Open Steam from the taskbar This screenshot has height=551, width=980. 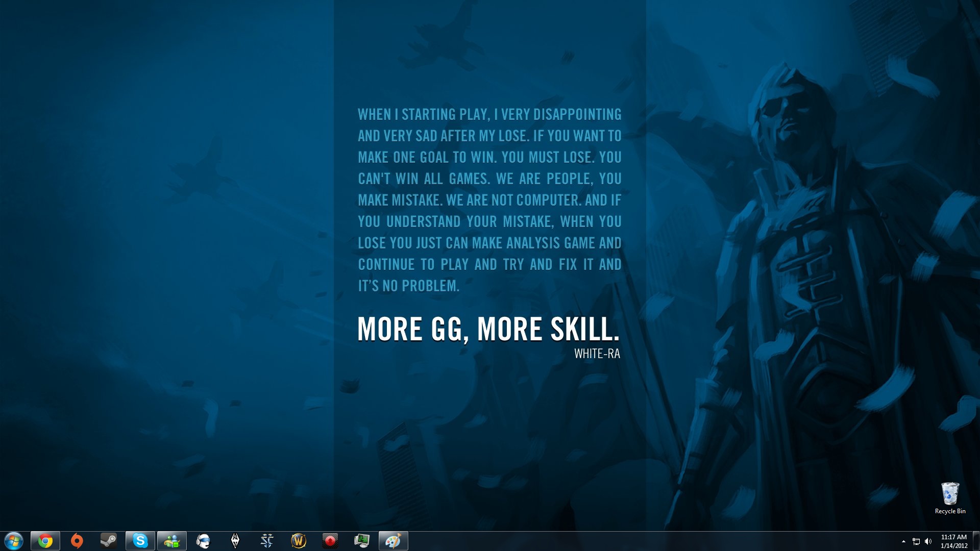click(109, 541)
